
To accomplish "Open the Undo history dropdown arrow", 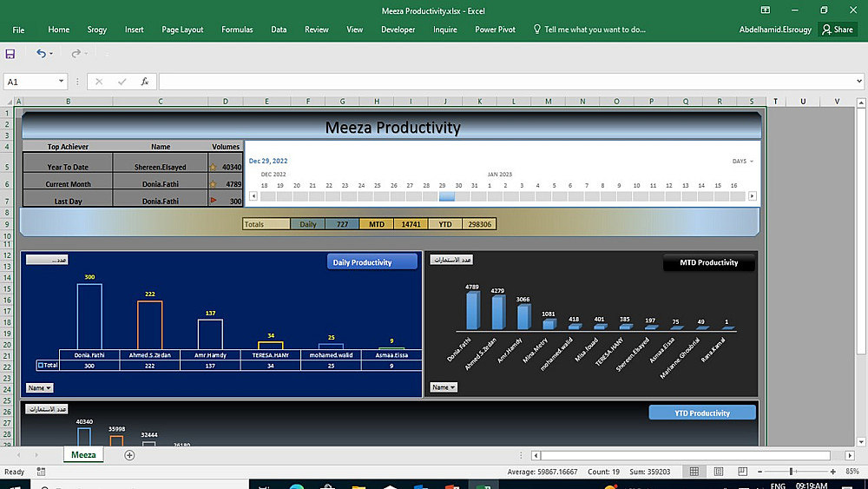I will click(51, 54).
